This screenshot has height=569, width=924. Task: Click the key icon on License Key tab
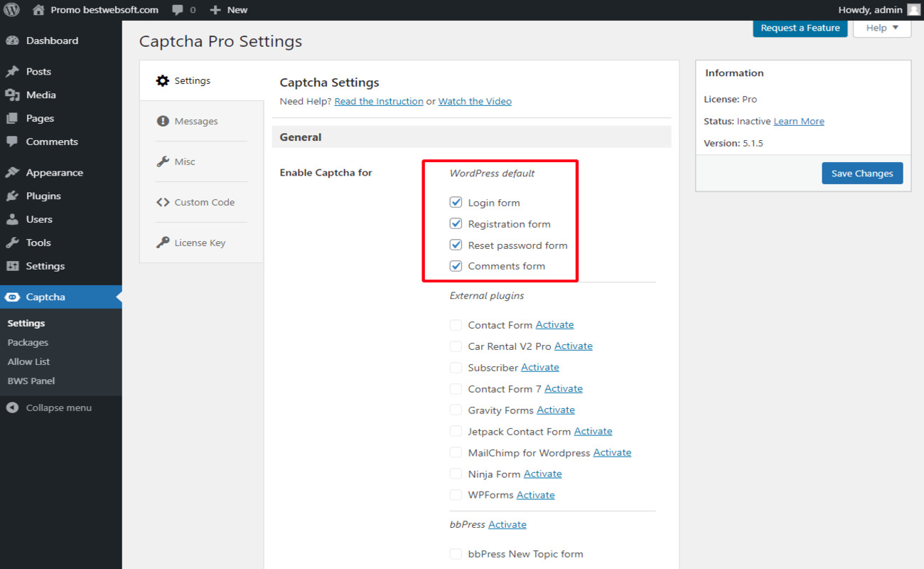(x=163, y=243)
